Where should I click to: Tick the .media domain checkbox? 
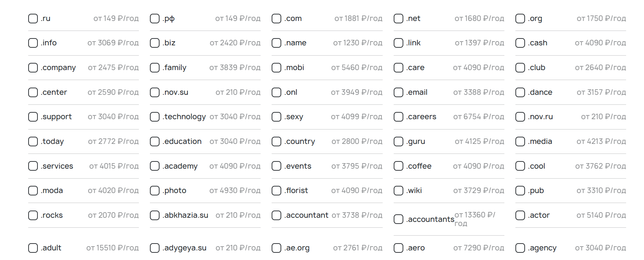pos(520,142)
